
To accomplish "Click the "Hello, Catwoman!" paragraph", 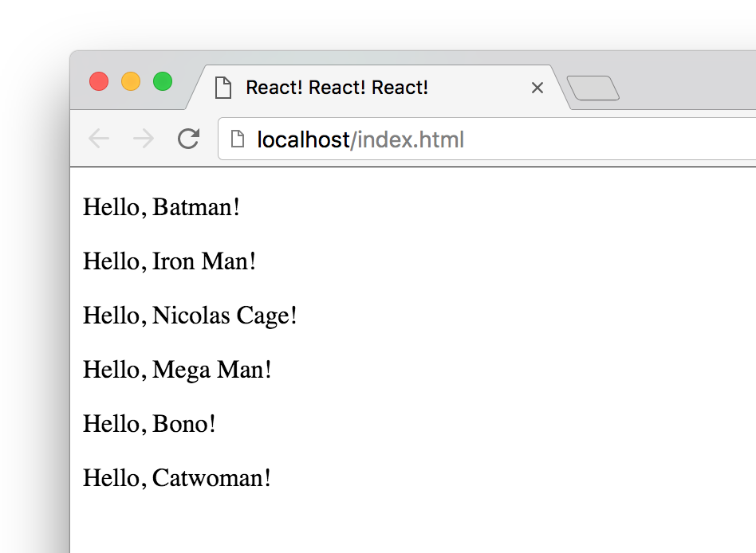I will (177, 478).
